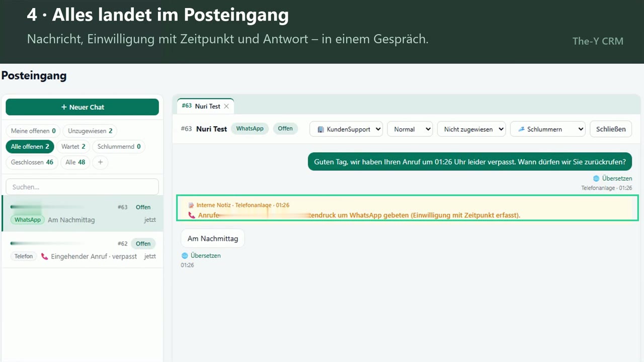
Task: Click the green outgoing message bubble
Action: [x=470, y=162]
